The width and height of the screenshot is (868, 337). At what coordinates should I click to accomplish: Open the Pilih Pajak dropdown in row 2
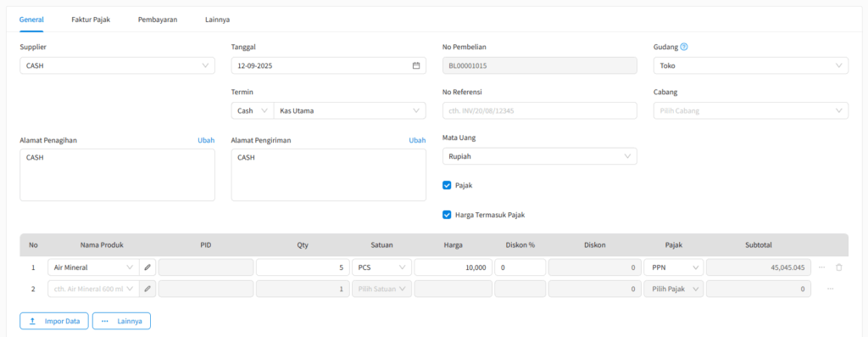tap(674, 289)
